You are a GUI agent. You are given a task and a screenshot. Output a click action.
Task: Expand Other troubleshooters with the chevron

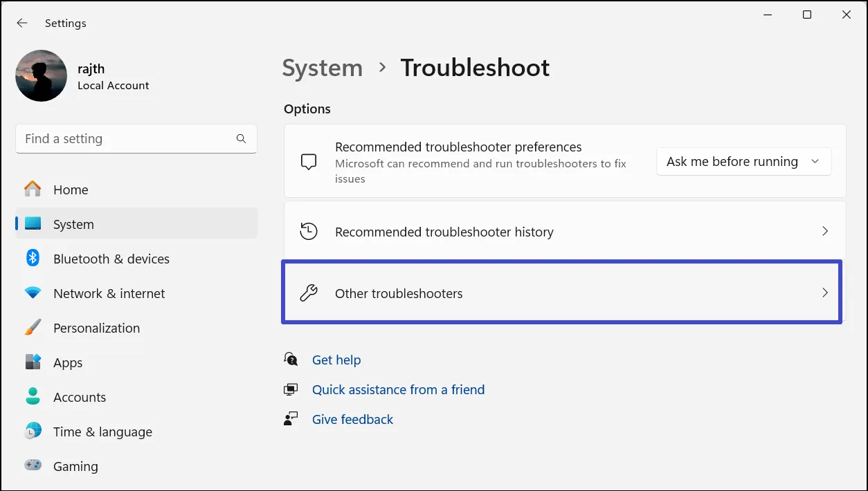(x=824, y=293)
